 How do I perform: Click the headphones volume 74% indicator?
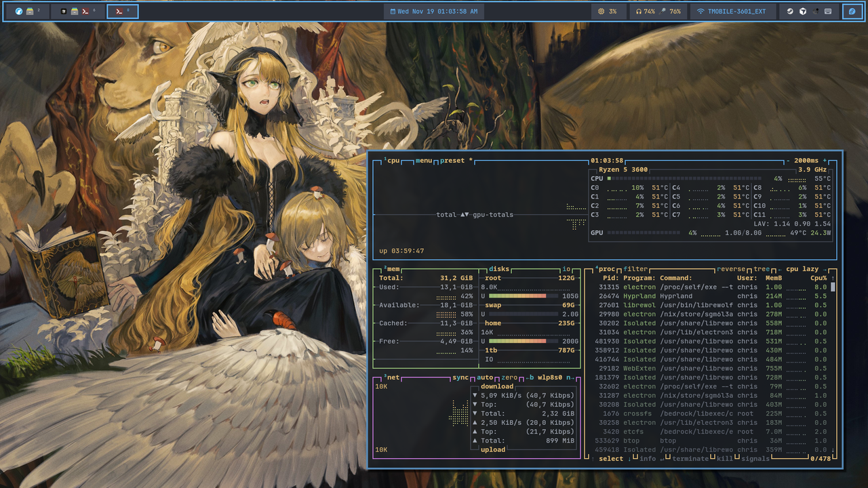pos(645,12)
